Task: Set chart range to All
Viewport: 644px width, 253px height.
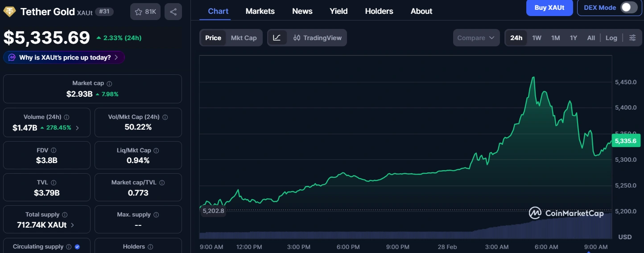Action: [591, 38]
